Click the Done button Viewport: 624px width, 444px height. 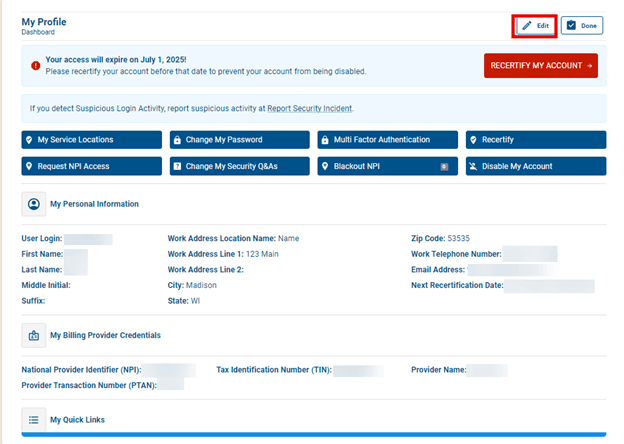tap(582, 26)
